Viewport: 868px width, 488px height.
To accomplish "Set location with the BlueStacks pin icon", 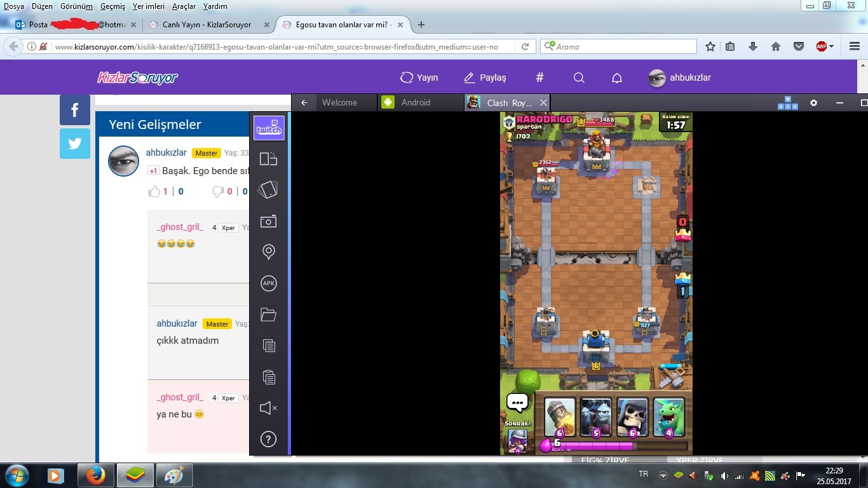I will pyautogui.click(x=269, y=252).
